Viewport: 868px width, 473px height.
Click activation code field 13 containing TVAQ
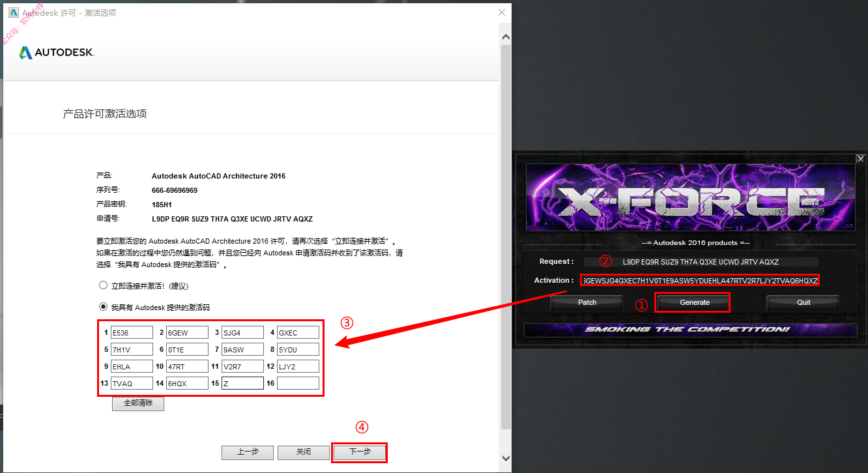(x=132, y=384)
